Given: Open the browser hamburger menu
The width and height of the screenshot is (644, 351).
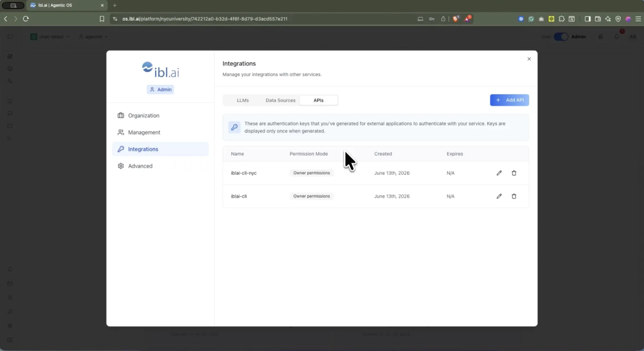Looking at the screenshot, I should (x=638, y=19).
